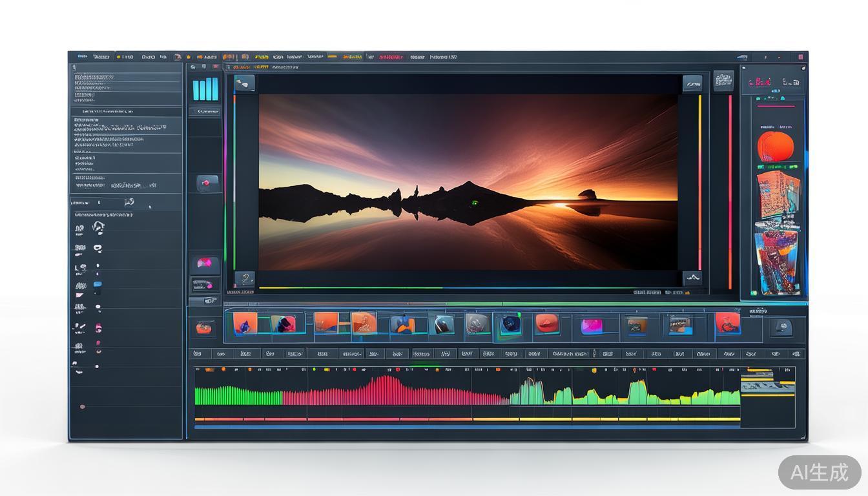
Task: Toggle the red-dot record button beside the preview
Action: point(207,183)
